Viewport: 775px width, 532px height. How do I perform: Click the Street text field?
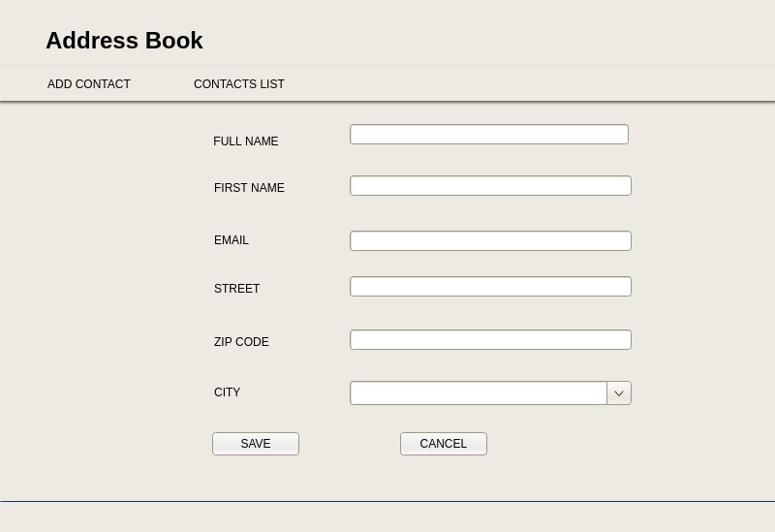(491, 286)
